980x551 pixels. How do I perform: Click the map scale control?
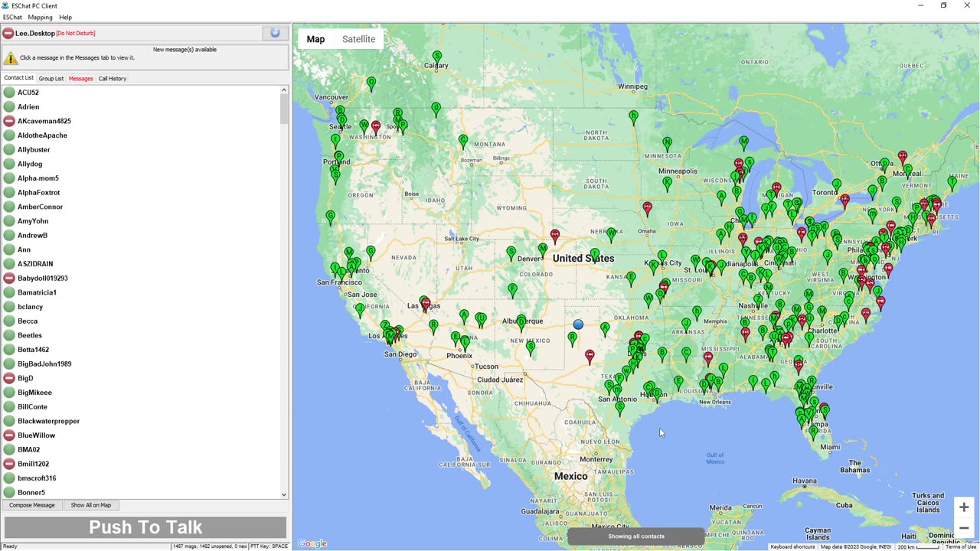[918, 546]
